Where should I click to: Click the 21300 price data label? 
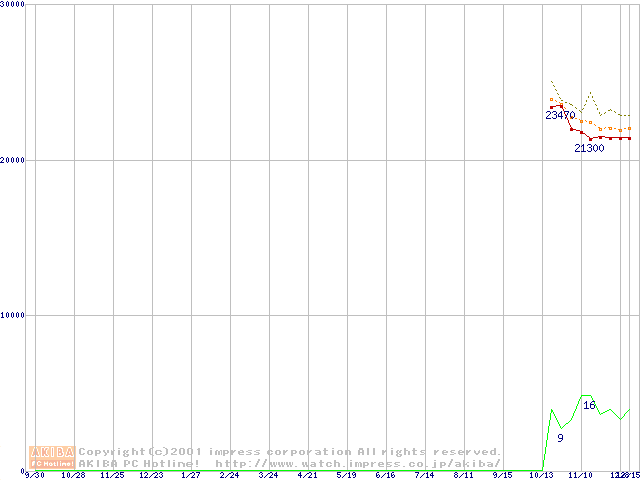click(x=589, y=148)
